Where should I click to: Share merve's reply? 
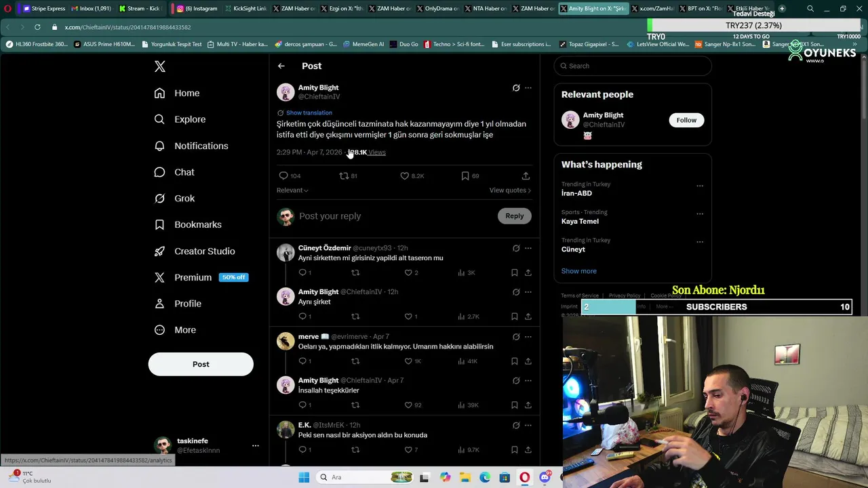point(528,361)
